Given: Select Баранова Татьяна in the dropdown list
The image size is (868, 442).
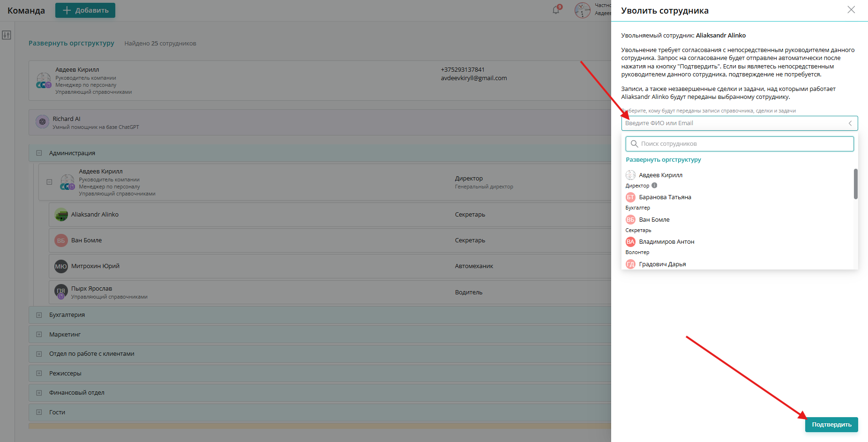Looking at the screenshot, I should pos(665,197).
